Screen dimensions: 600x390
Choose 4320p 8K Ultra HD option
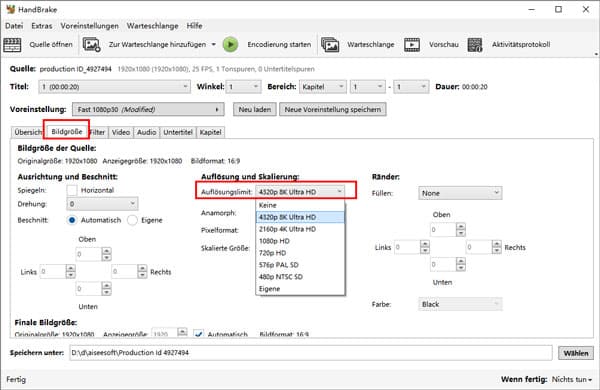[300, 217]
